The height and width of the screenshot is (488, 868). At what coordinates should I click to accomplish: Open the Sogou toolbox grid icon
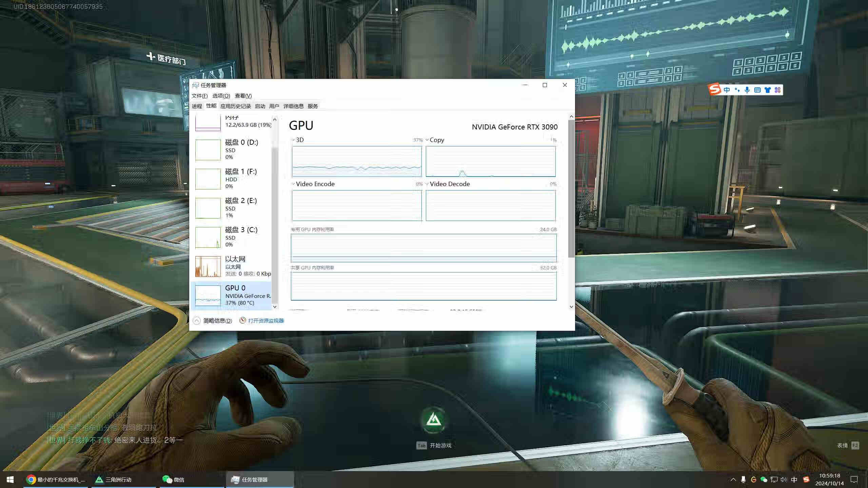[x=777, y=90]
